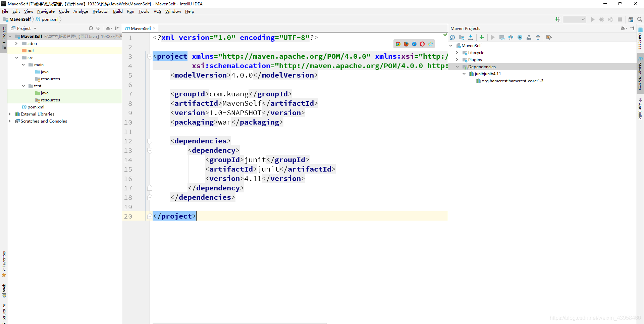Click the Stop square button
The image size is (644, 324).
(x=620, y=19)
